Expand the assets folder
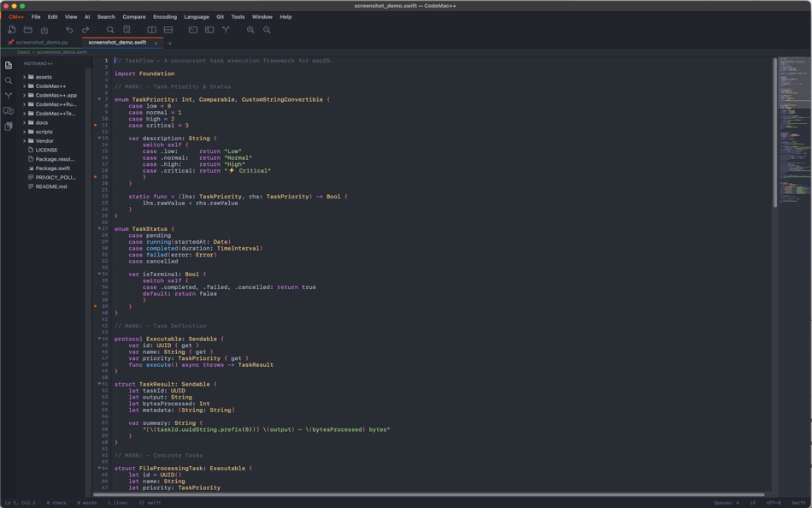This screenshot has height=508, width=812. pos(25,76)
